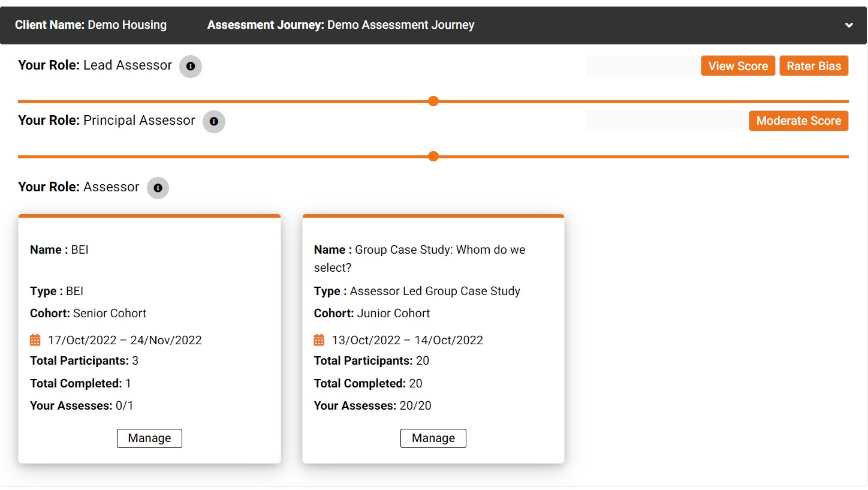This screenshot has height=490, width=868.
Task: Open the Rater Bias button
Action: pyautogui.click(x=813, y=66)
